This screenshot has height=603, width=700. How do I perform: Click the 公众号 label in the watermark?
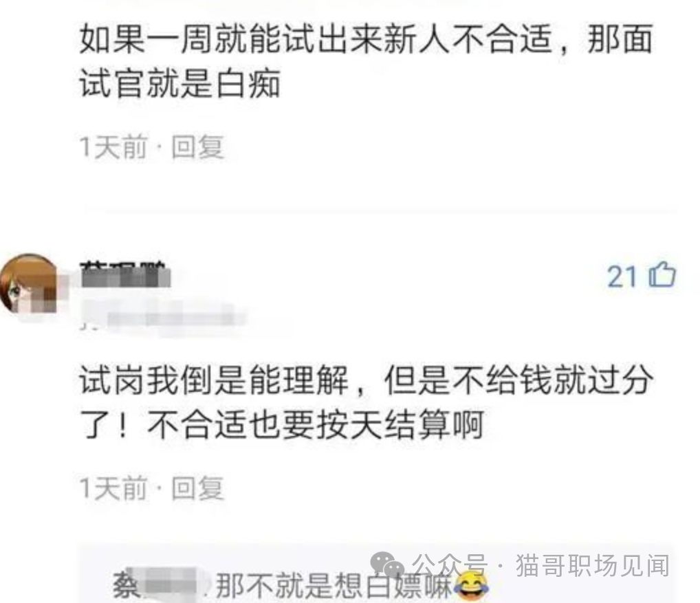[450, 565]
